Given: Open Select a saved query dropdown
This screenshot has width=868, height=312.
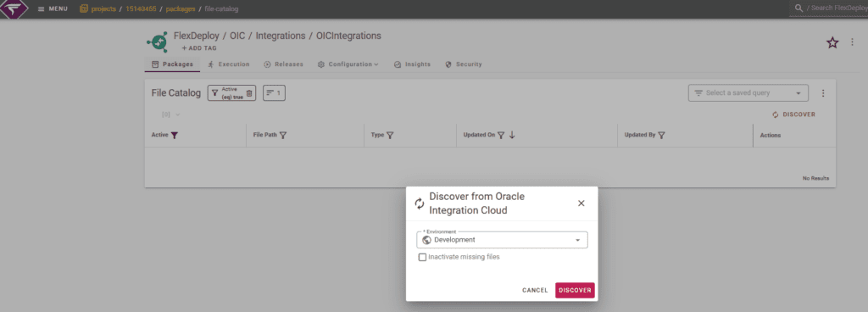Looking at the screenshot, I should pyautogui.click(x=748, y=93).
